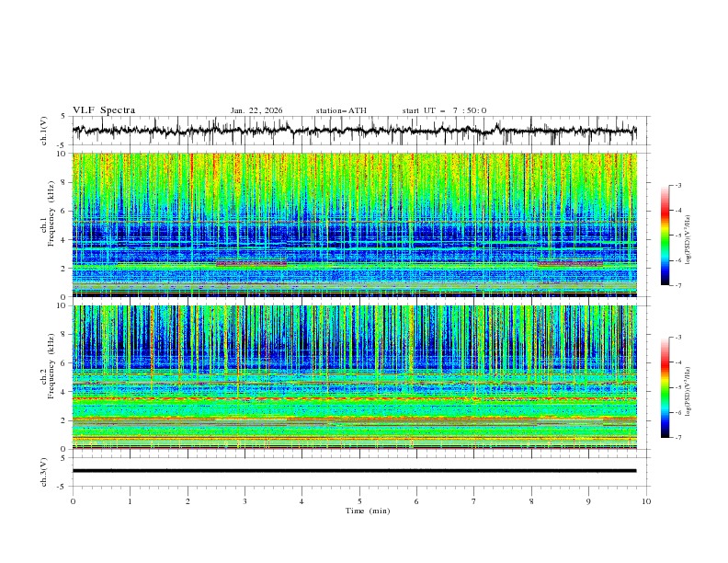Click the VLF Spectra title text
The width and height of the screenshot is (728, 563).
click(x=104, y=110)
